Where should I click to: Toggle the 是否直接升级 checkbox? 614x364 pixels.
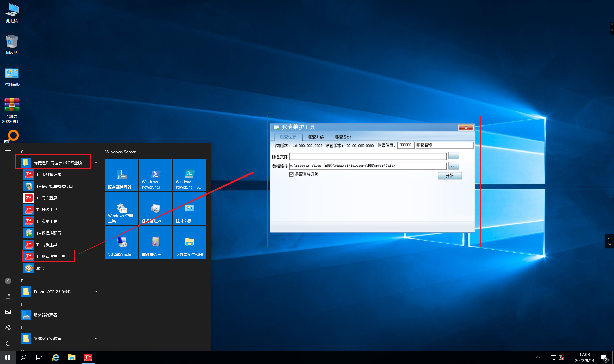291,174
